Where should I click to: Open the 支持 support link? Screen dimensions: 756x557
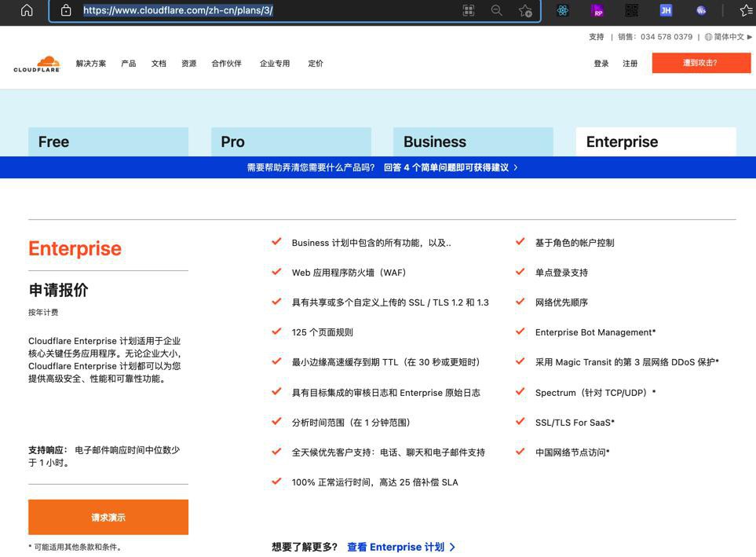(x=597, y=37)
